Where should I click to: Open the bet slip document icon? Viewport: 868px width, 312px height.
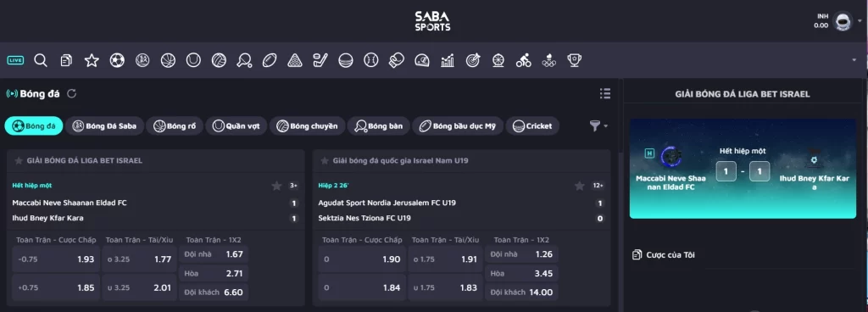click(66, 60)
